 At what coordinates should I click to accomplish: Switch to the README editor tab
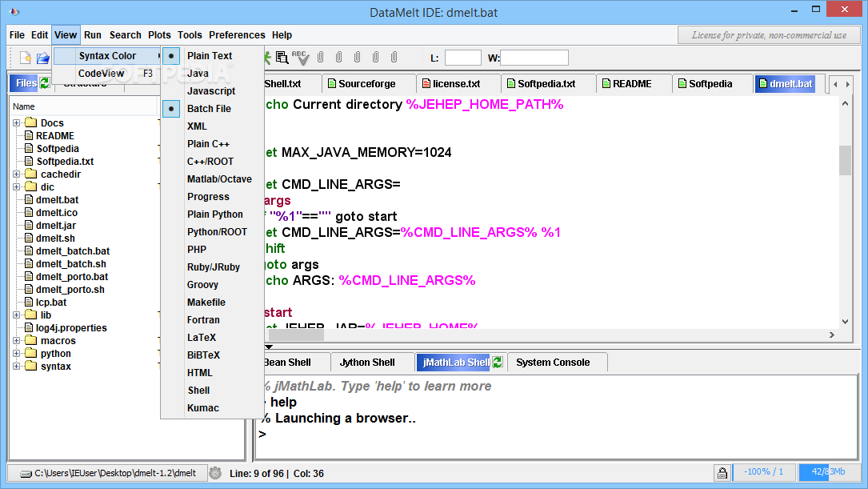pyautogui.click(x=632, y=83)
